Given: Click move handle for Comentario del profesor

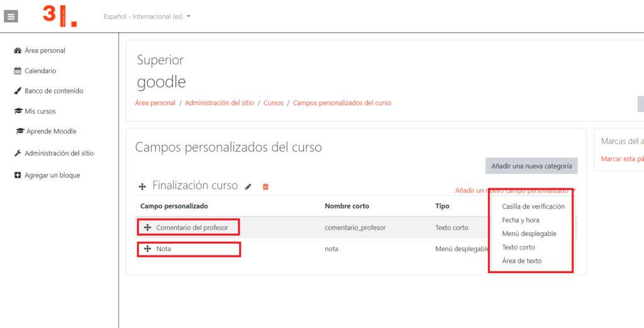Looking at the screenshot, I should 148,227.
